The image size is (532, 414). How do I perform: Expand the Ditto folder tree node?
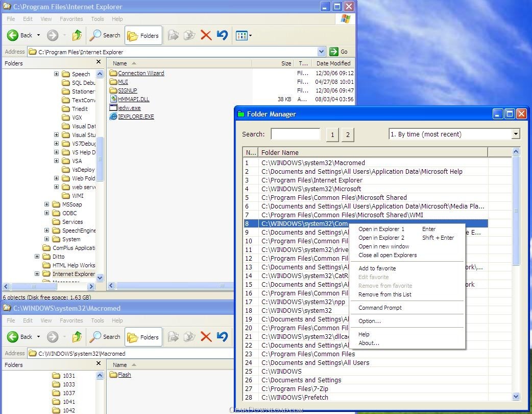[37, 257]
